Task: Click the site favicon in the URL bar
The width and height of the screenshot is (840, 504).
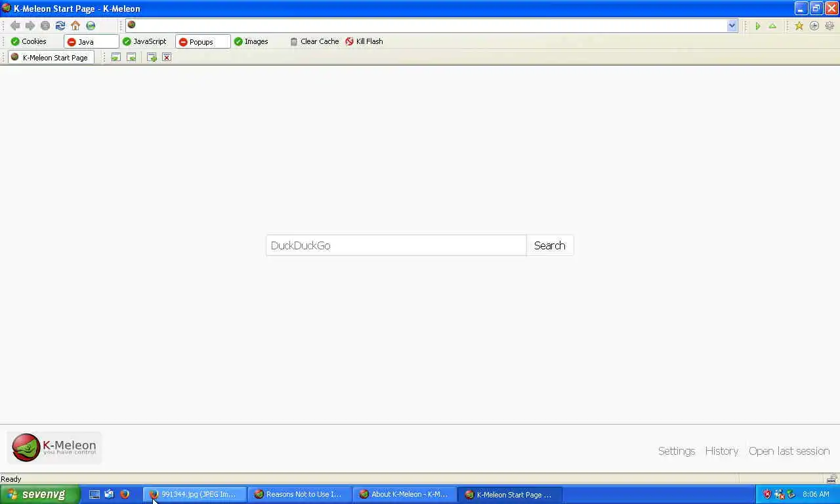Action: [131, 25]
